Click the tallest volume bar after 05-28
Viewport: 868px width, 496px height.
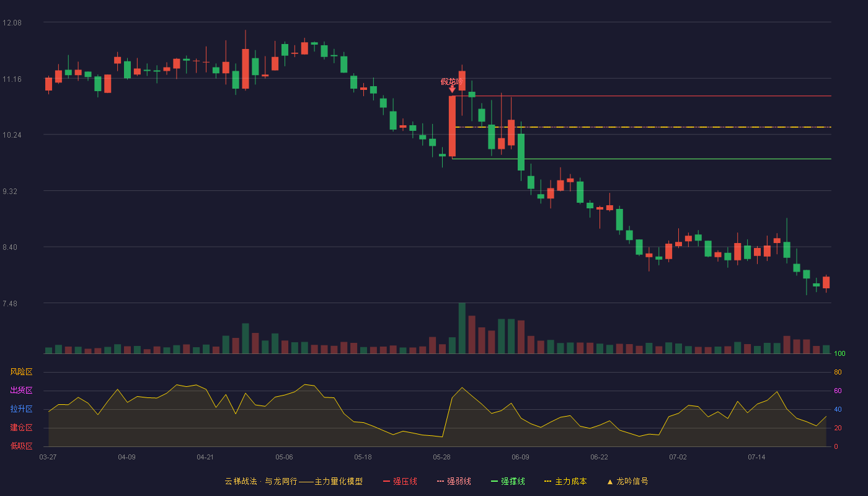(x=462, y=328)
